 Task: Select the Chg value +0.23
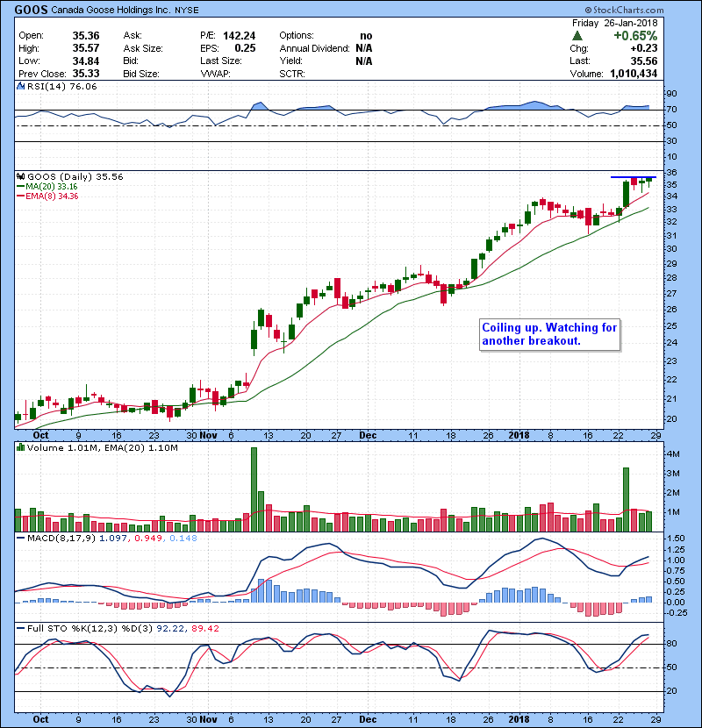tap(644, 48)
